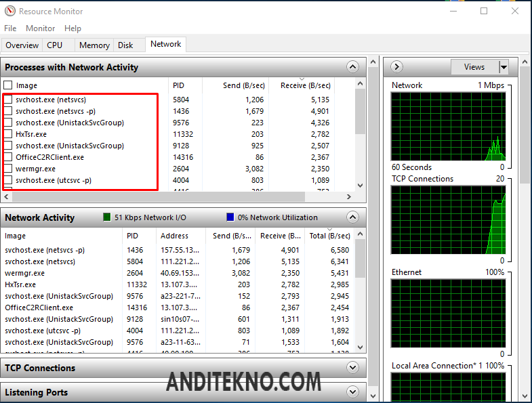Image resolution: width=532 pixels, height=403 pixels.
Task: Sort processes by Receive (B/sec) column
Action: point(305,85)
